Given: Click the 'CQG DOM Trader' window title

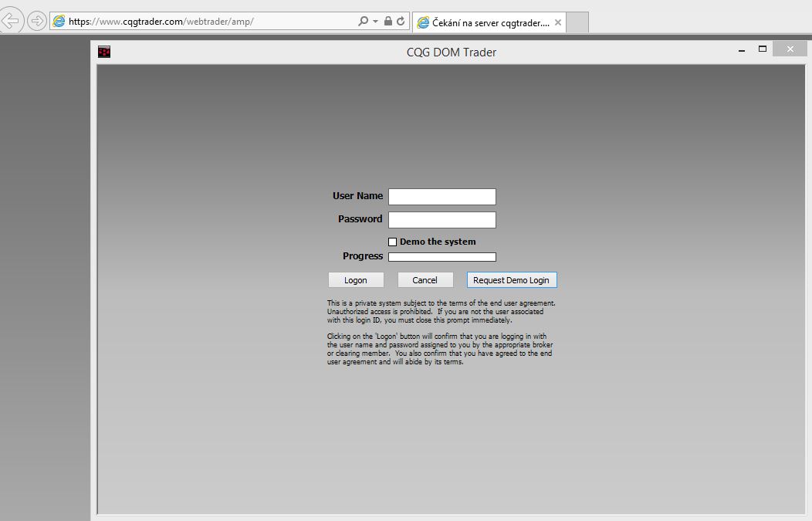Looking at the screenshot, I should [x=452, y=52].
